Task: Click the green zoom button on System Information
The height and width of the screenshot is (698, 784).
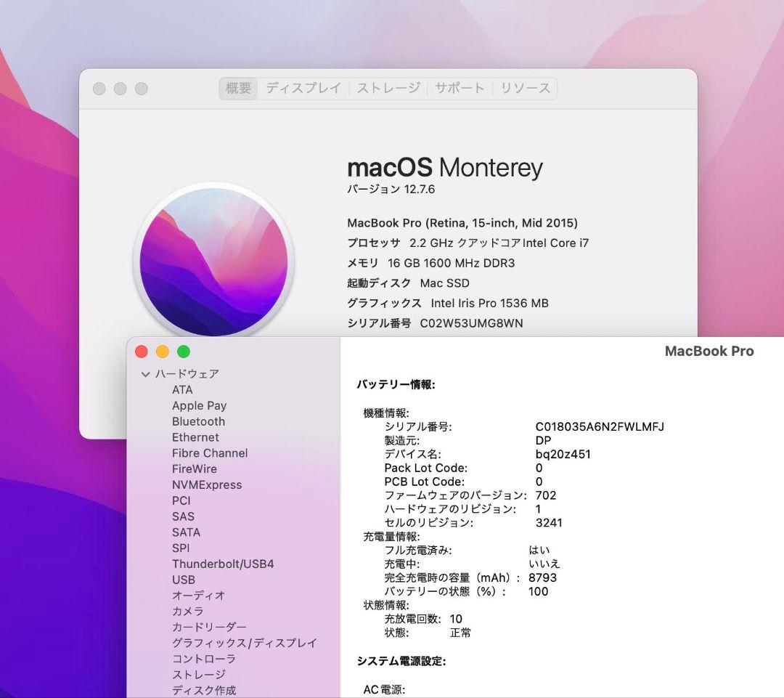Action: [x=184, y=351]
